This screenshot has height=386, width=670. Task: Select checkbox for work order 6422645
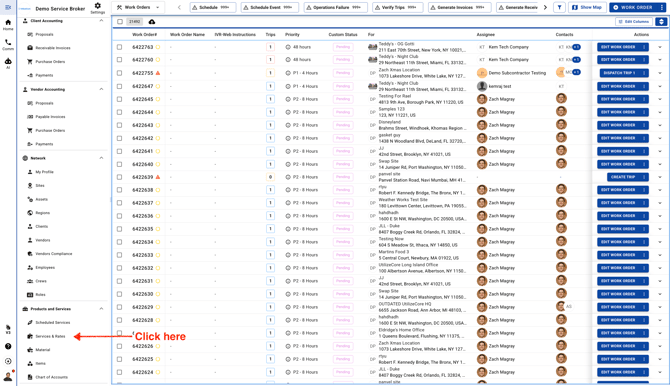[119, 99]
